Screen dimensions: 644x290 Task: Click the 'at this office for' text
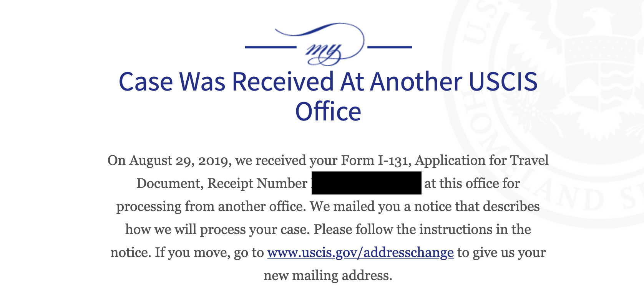coord(472,183)
